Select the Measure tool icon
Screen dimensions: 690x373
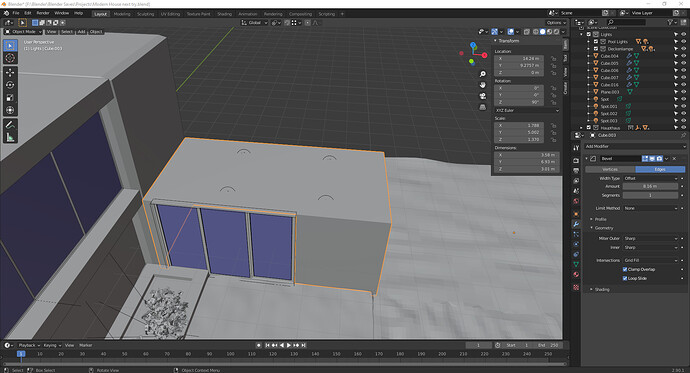10,138
